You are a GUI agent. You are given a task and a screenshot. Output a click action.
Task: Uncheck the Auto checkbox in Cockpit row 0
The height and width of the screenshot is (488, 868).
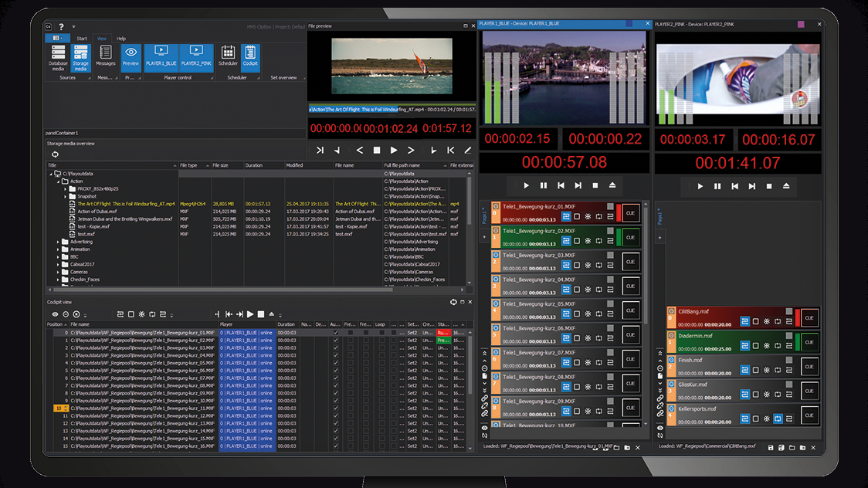click(x=334, y=333)
